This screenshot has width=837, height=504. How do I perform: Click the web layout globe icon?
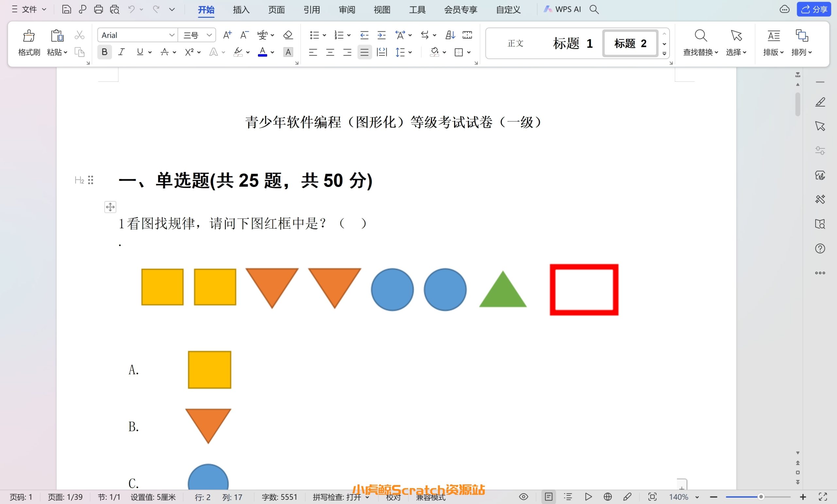coord(608,497)
